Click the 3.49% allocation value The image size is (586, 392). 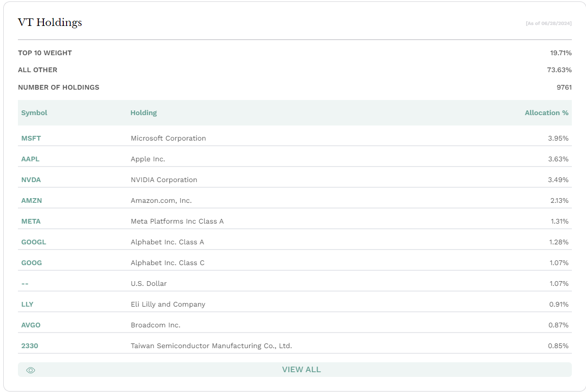tap(558, 180)
